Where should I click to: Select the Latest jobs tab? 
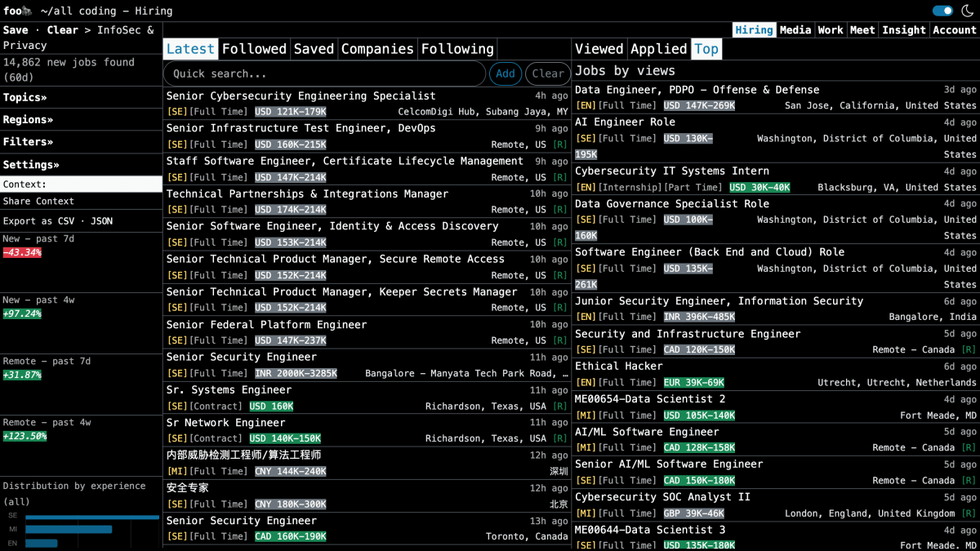pos(190,49)
